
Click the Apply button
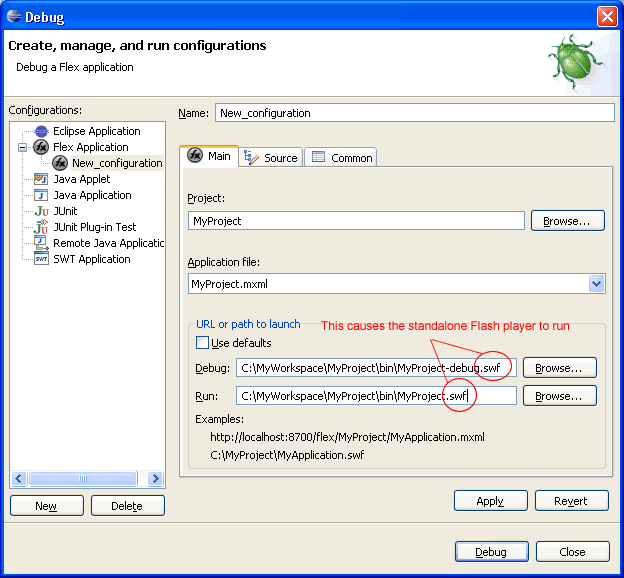[x=491, y=501]
